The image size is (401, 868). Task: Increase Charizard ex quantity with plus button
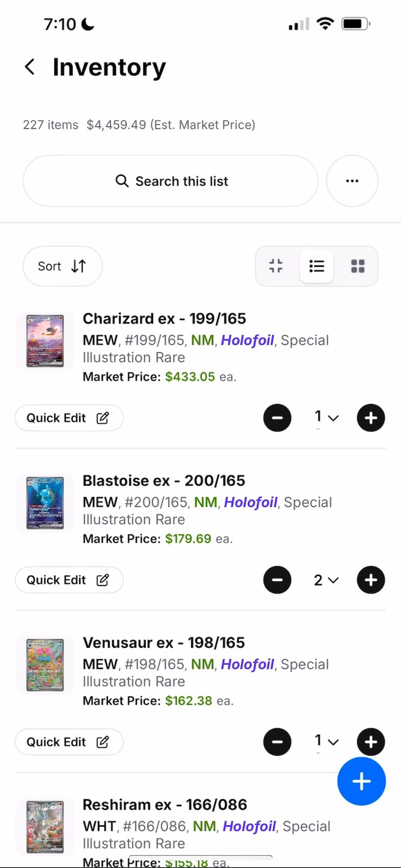click(371, 418)
